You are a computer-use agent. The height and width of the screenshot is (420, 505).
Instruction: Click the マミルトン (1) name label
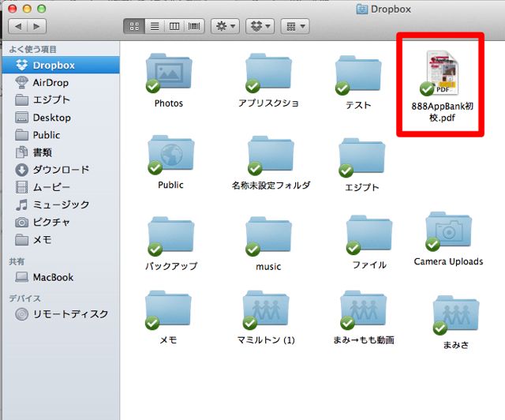[x=266, y=340]
